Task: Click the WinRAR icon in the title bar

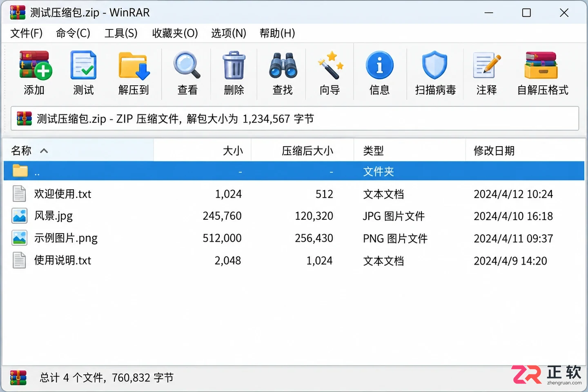Action: (x=18, y=13)
